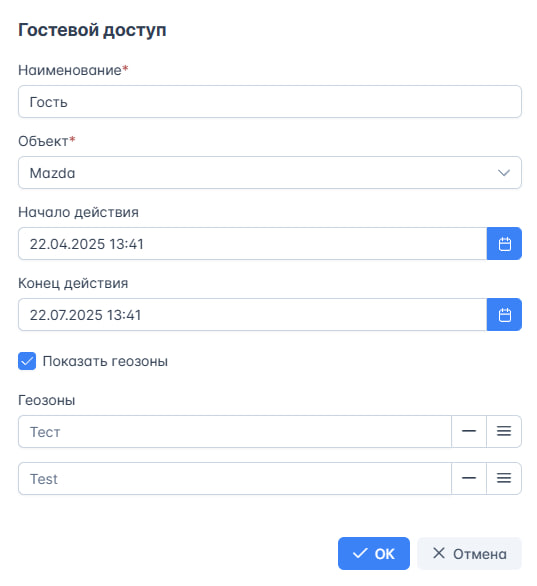
Task: Expand the Объект dropdown chevron
Action: tap(504, 173)
